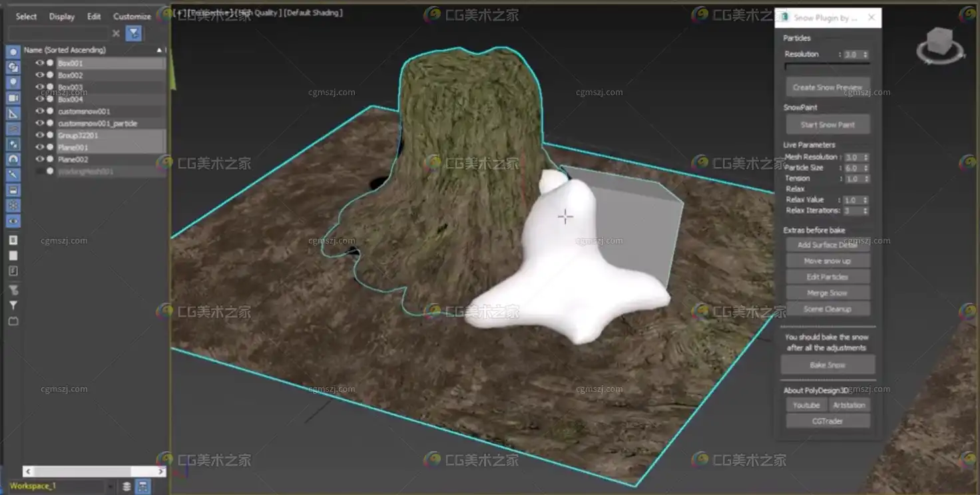Viewport: 980px width, 495px height.
Task: Hide Box001 using its eye icon
Action: point(39,63)
